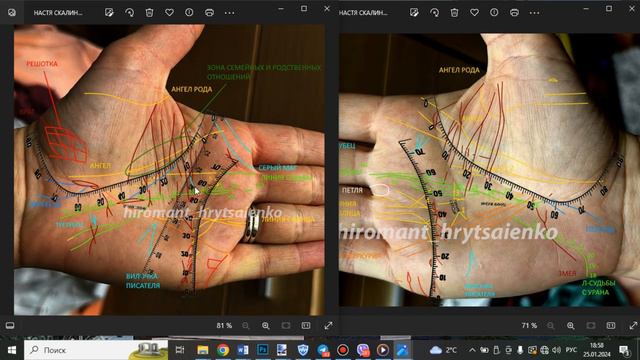This screenshot has height=360, width=640.
Task: Switch to Photoshop on the taskbar
Action: pyautogui.click(x=263, y=350)
